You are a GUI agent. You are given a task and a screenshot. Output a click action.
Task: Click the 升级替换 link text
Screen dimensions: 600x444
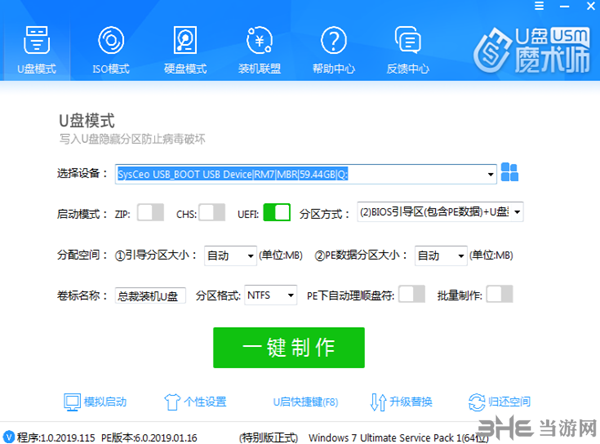[411, 402]
